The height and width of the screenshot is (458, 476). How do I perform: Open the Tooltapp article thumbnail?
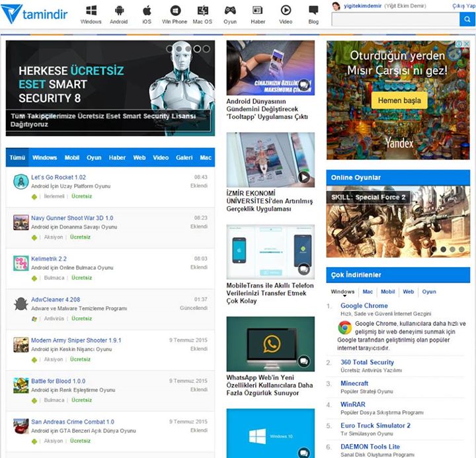[x=270, y=68]
